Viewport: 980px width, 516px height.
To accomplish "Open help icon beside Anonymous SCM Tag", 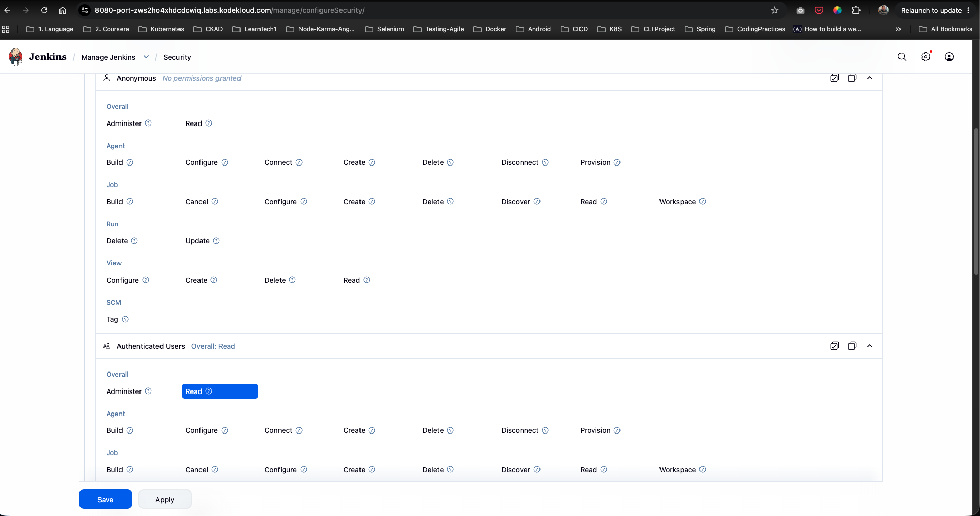I will click(125, 319).
